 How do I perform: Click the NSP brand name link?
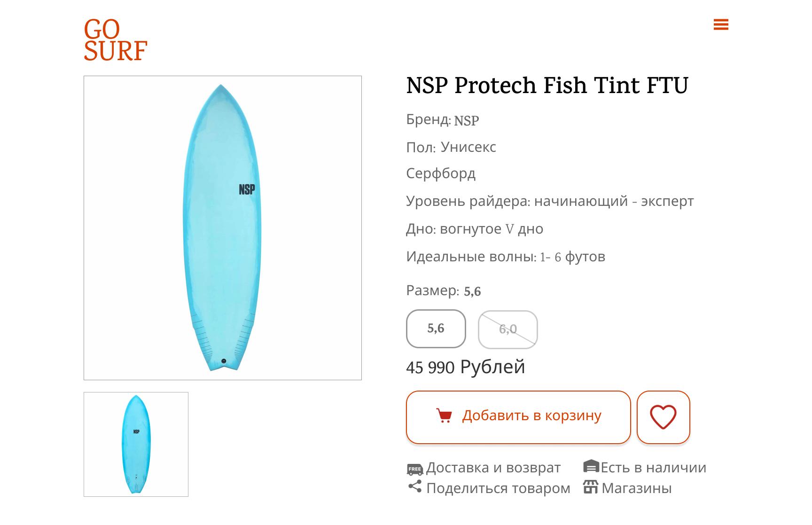pos(466,121)
